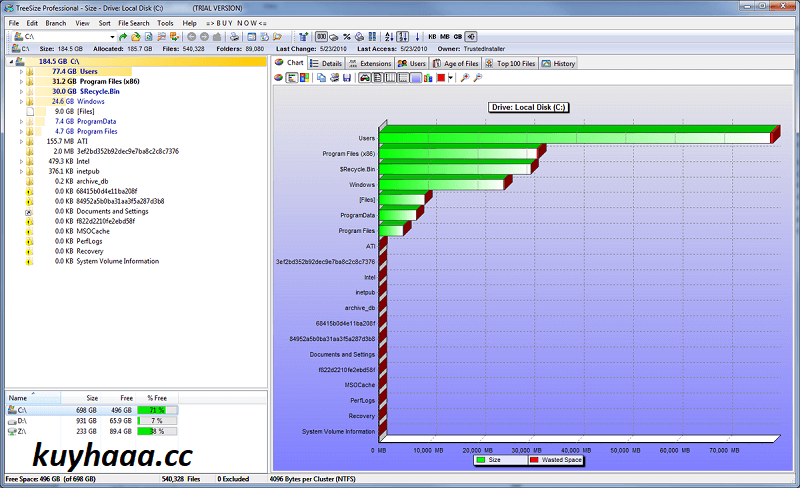
Task: Switch to Top 100 Files tab
Action: (x=510, y=63)
